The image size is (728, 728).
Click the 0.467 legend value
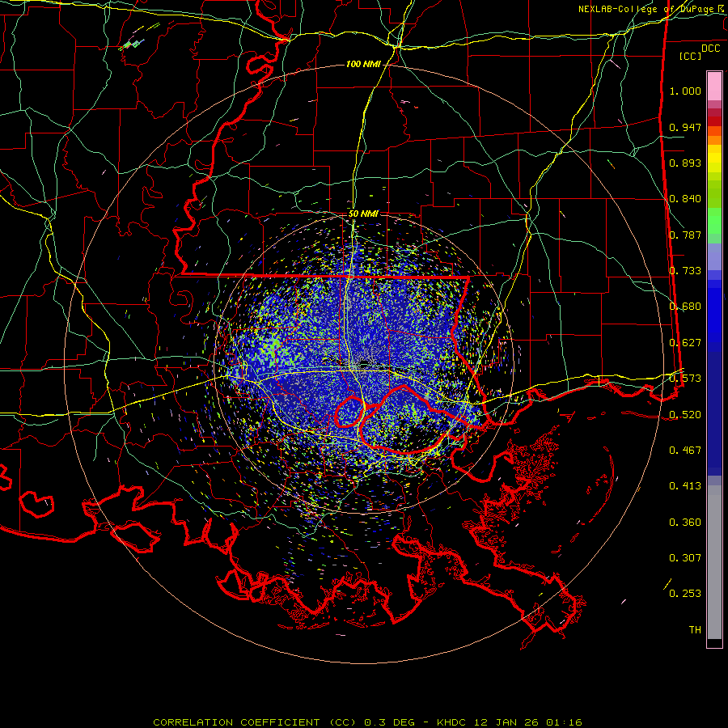point(685,450)
